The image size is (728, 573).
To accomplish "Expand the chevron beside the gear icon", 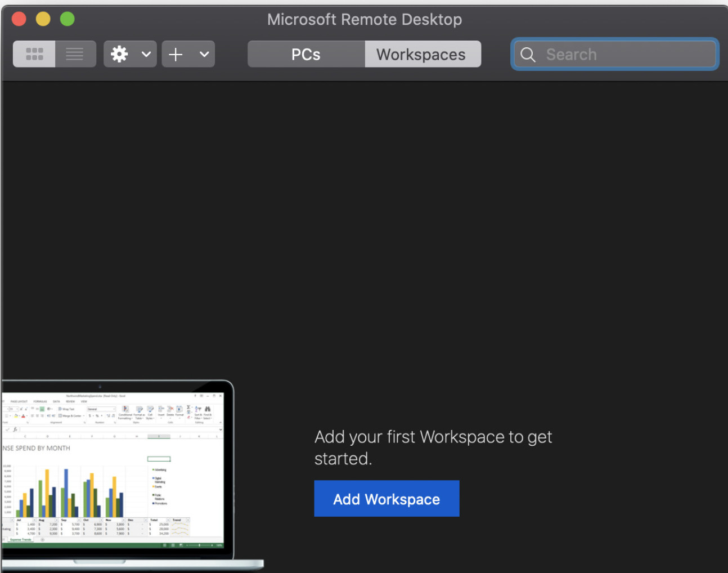I will coord(146,54).
